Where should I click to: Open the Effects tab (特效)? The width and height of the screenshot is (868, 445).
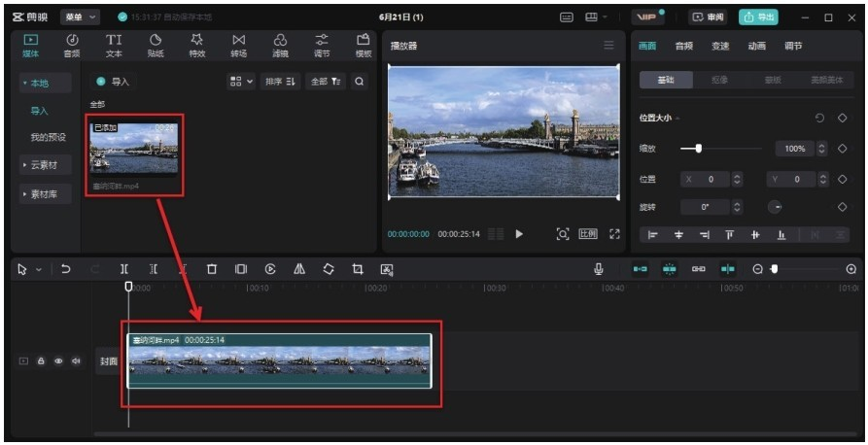coord(197,46)
